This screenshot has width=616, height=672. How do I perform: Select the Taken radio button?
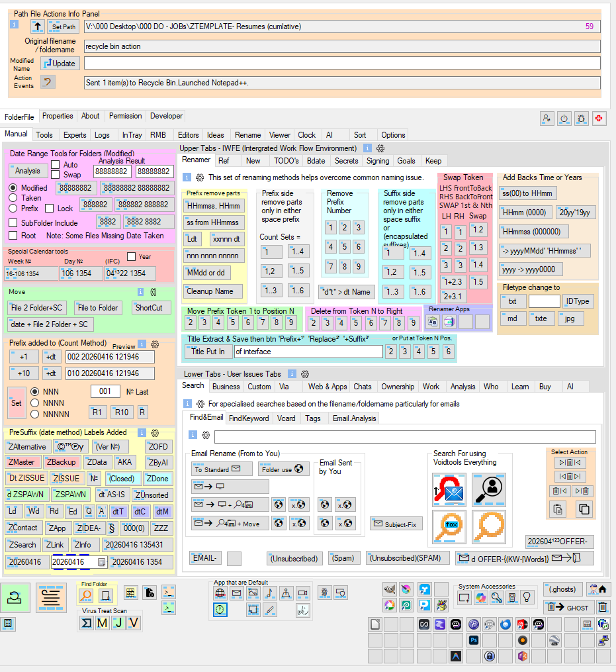(13, 197)
